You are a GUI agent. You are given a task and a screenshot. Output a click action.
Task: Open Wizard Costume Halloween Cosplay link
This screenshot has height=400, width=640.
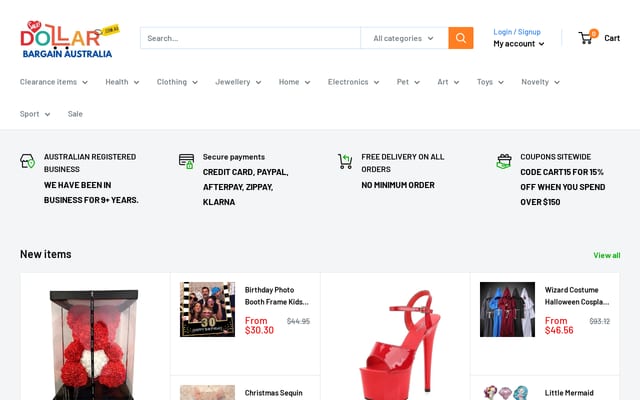tap(577, 296)
